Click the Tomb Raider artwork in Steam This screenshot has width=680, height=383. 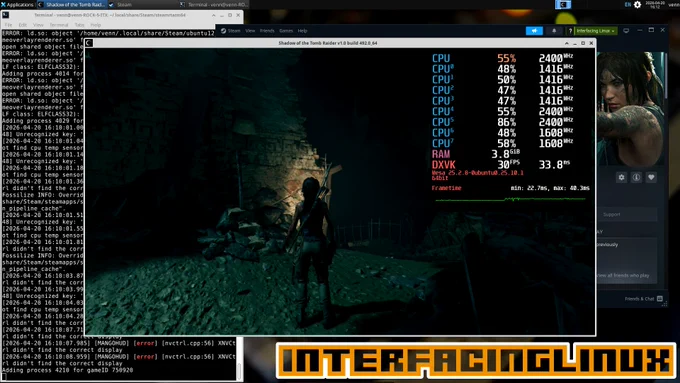click(x=631, y=108)
